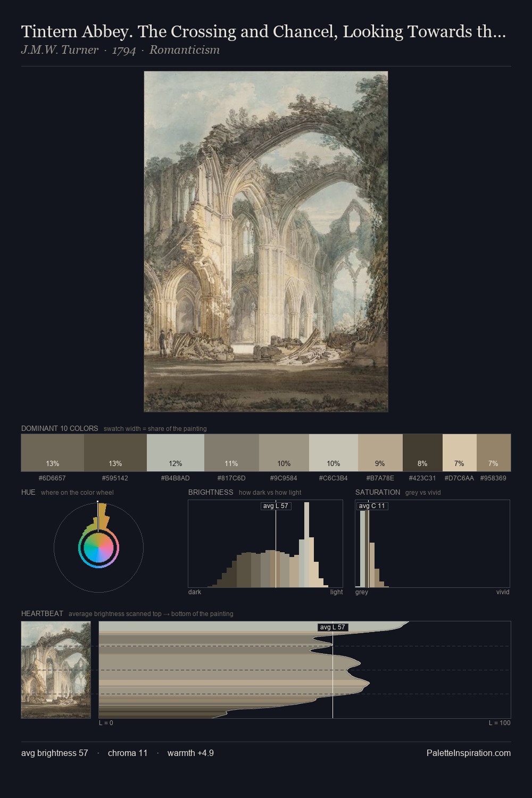532x798 pixels.
Task: Click the 'L = 100' heartbeat axis label
Action: point(500,722)
